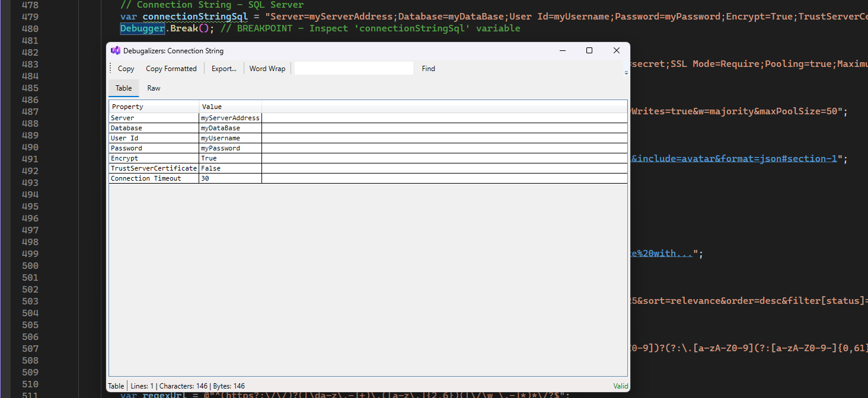Click the toolbar grip handle dots
This screenshot has height=398, width=868.
coord(110,68)
